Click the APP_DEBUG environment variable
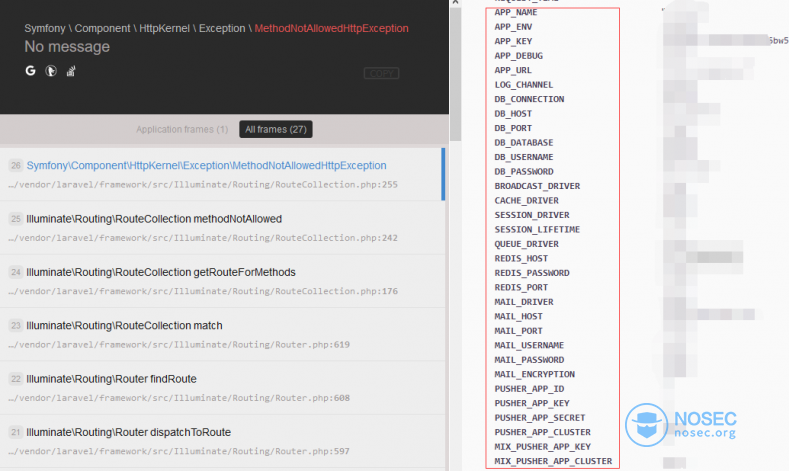Image resolution: width=789 pixels, height=471 pixels. [x=518, y=56]
